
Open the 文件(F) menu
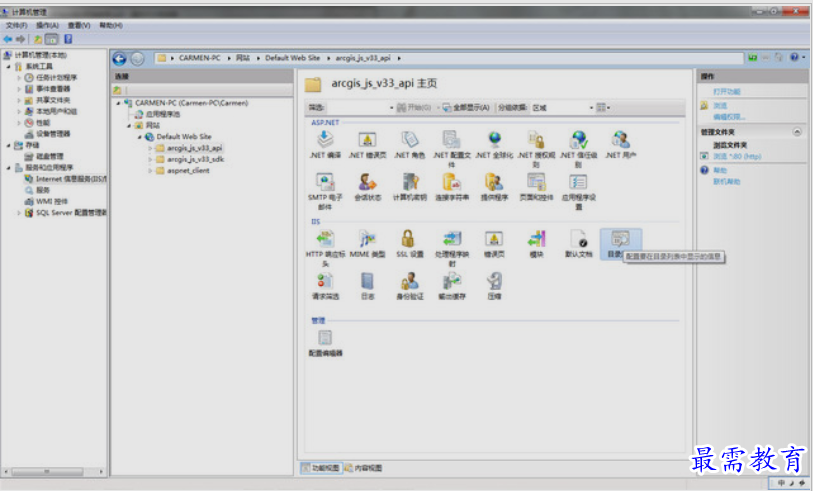[x=16, y=25]
